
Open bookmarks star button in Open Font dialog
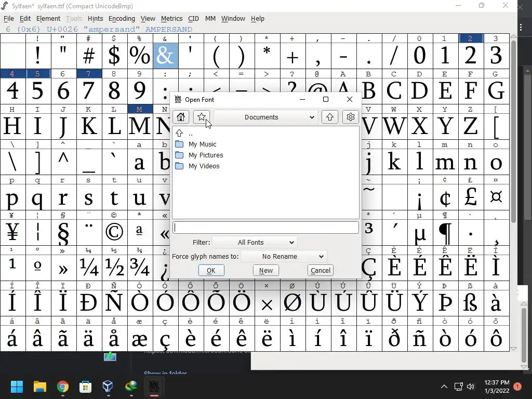pyautogui.click(x=202, y=117)
